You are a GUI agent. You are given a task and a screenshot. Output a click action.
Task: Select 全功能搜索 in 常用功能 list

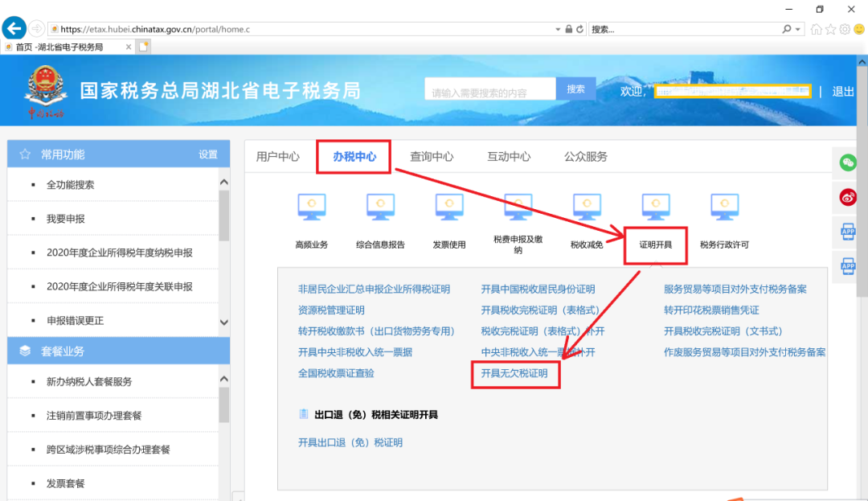click(x=70, y=185)
